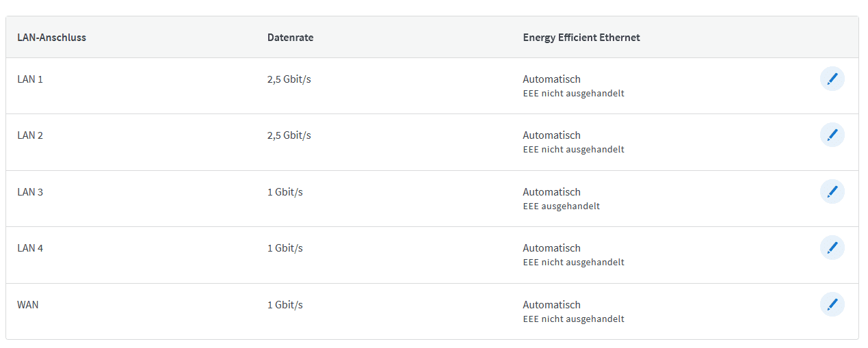The image size is (868, 348).
Task: Open the edit pencil for LAN 2
Action: [x=832, y=135]
